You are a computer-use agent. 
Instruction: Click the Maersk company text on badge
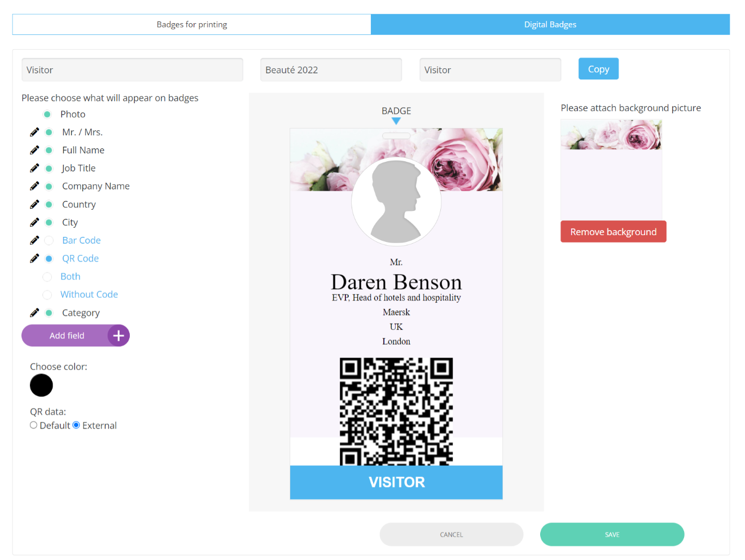(396, 312)
